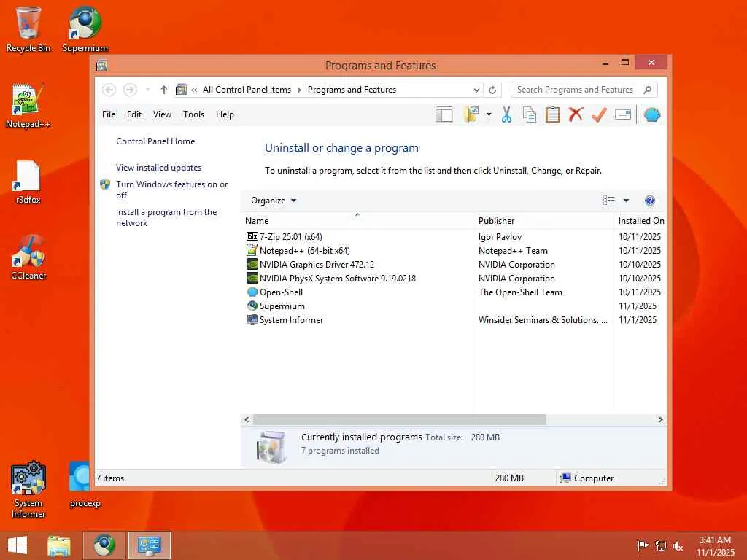Viewport: 747px width, 560px height.
Task: Open the Help menu
Action: click(x=225, y=114)
